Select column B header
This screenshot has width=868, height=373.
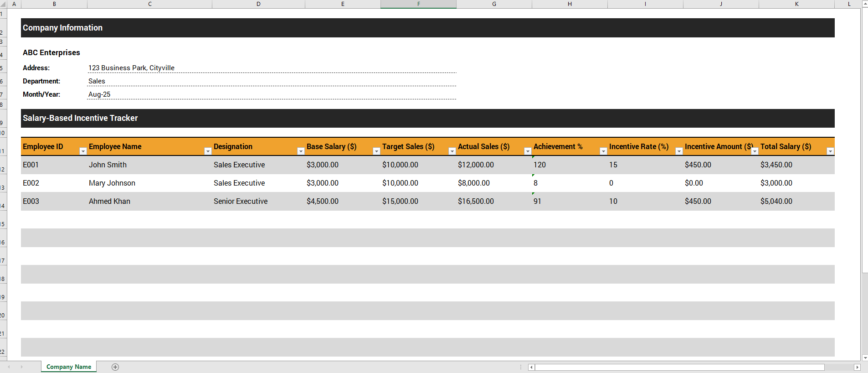(54, 4)
